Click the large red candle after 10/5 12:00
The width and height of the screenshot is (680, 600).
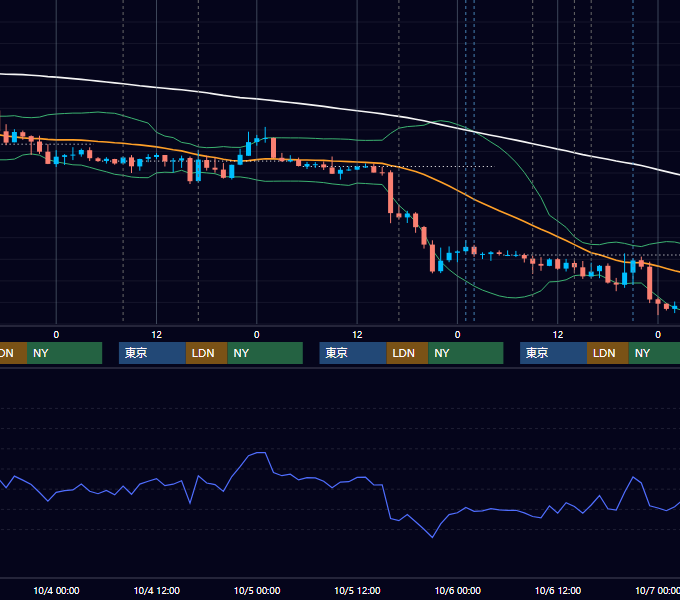390,192
